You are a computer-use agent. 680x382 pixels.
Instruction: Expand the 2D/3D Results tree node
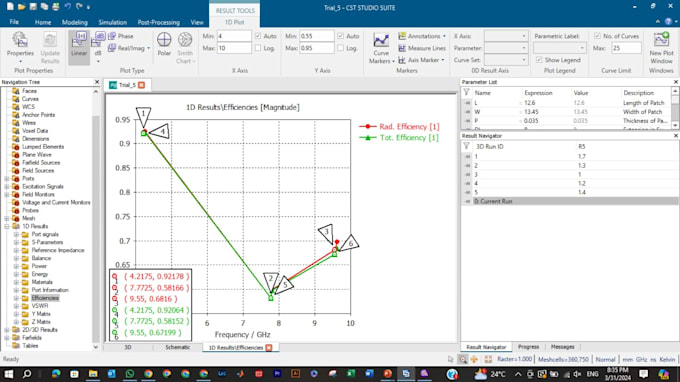pyautogui.click(x=7, y=330)
